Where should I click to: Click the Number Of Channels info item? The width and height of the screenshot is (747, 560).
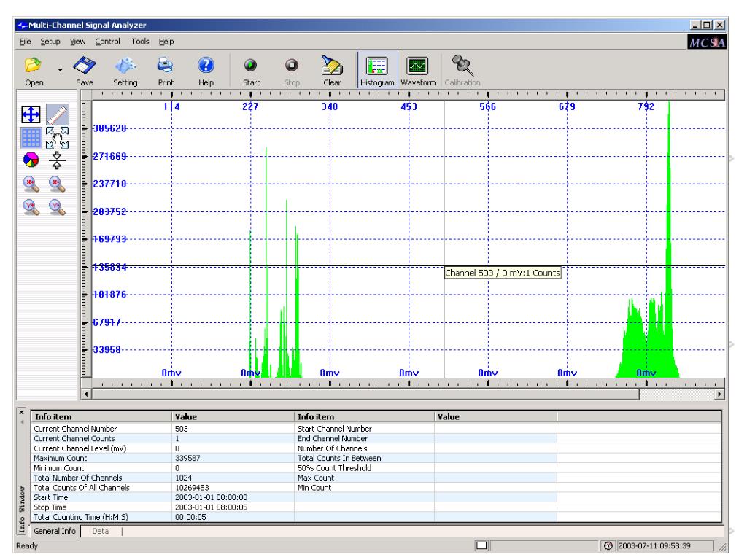click(333, 448)
